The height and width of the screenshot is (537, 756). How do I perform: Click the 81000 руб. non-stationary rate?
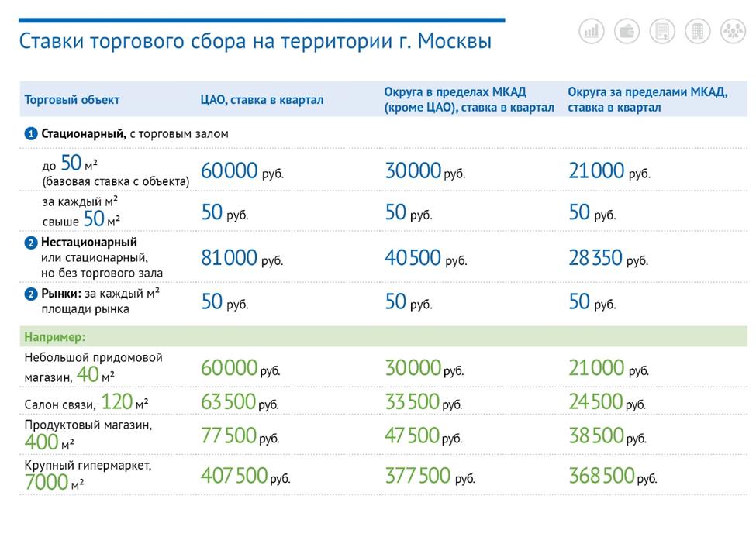[x=242, y=258]
